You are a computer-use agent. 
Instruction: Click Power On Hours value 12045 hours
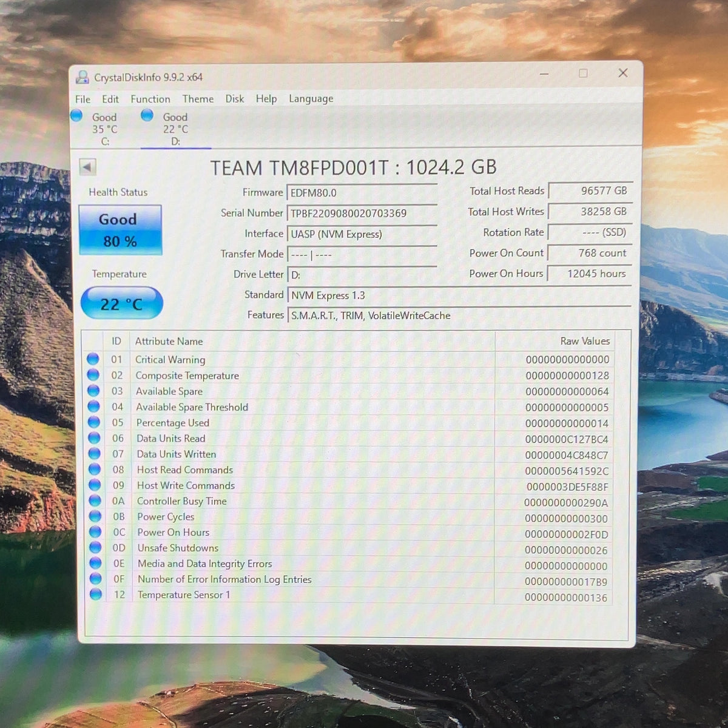point(590,274)
